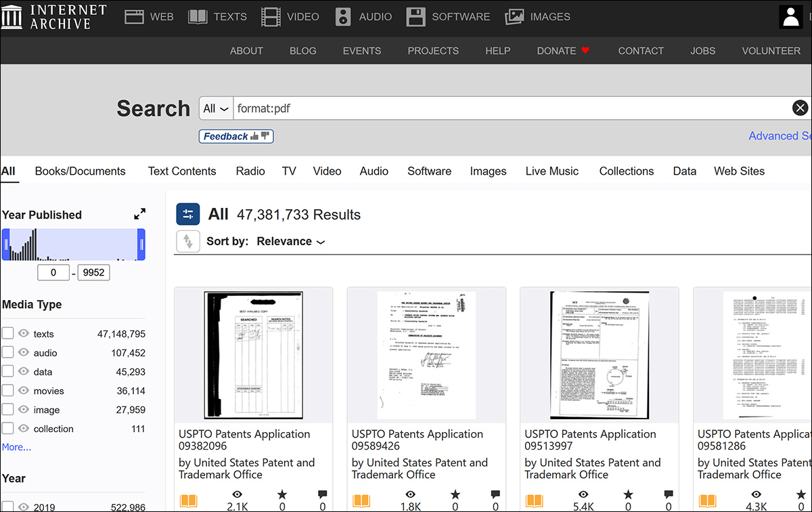Click favorites star icon of 09589426
Screen dimensions: 812x512
point(455,495)
